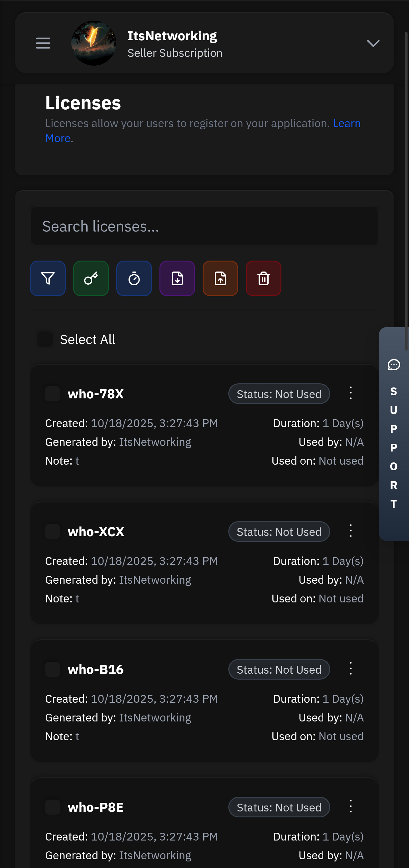
Task: Click the ItsNetworking profile avatar
Action: [94, 43]
